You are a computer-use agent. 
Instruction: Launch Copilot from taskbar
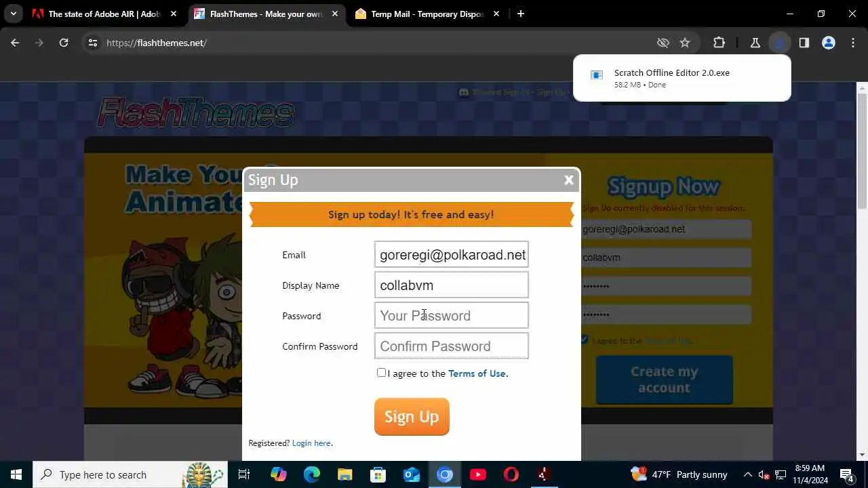pyautogui.click(x=278, y=474)
